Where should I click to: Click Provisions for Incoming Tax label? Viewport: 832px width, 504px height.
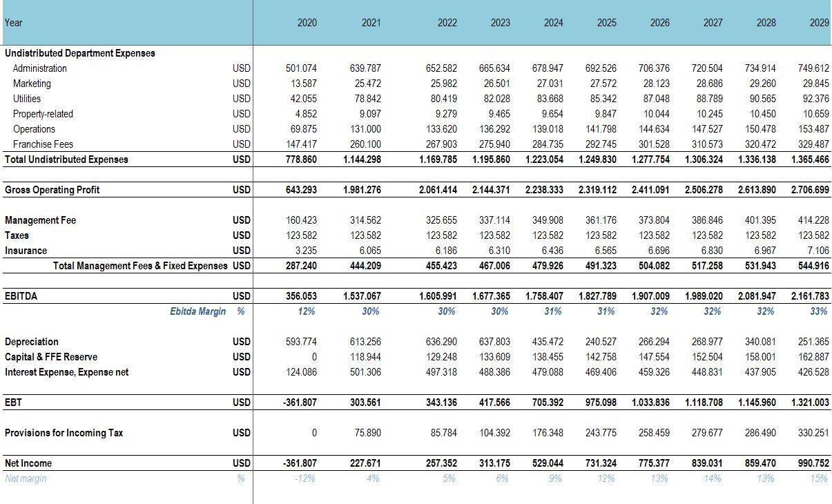(x=64, y=433)
